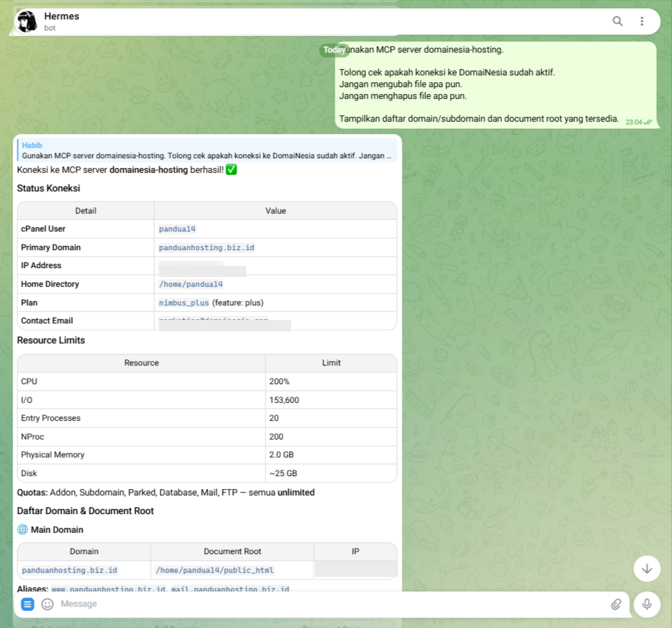Select the NProc row label
Viewport: 672px width, 628px height.
click(x=32, y=437)
